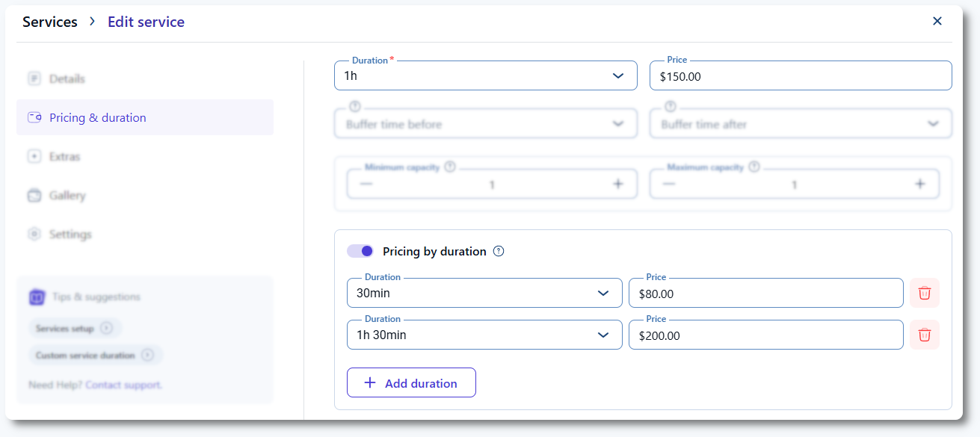
Task: Delete the 30min duration pricing row
Action: coord(924,293)
